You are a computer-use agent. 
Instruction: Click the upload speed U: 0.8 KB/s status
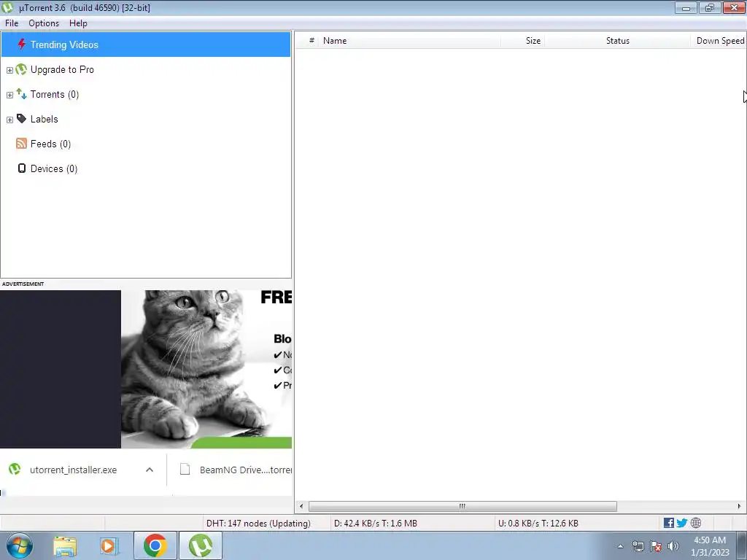coord(538,523)
